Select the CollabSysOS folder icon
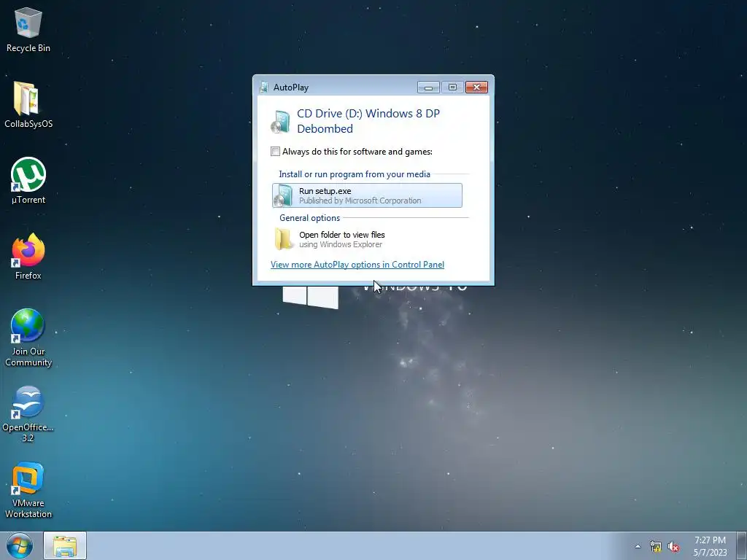The width and height of the screenshot is (747, 560). [28, 105]
